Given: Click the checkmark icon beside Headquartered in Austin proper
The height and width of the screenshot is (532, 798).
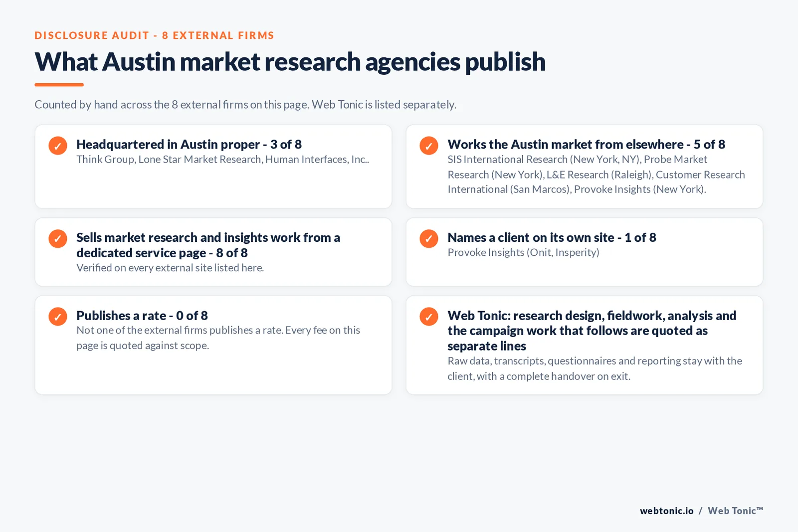Looking at the screenshot, I should point(58,146).
